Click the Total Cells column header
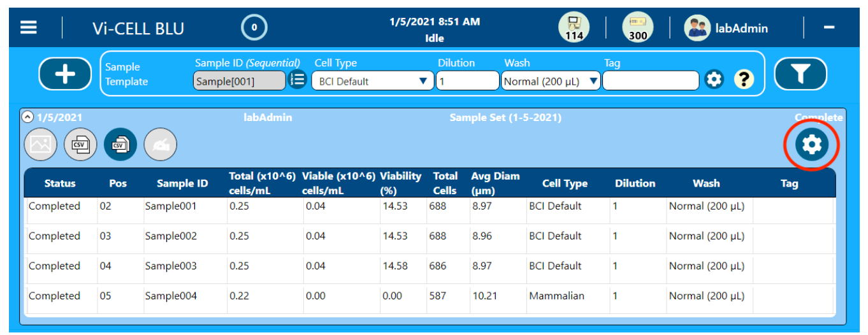Screen dimensions: 868x335 [445, 183]
